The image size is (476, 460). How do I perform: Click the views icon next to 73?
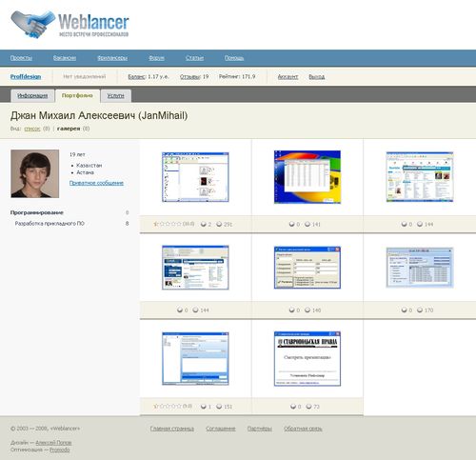click(308, 407)
